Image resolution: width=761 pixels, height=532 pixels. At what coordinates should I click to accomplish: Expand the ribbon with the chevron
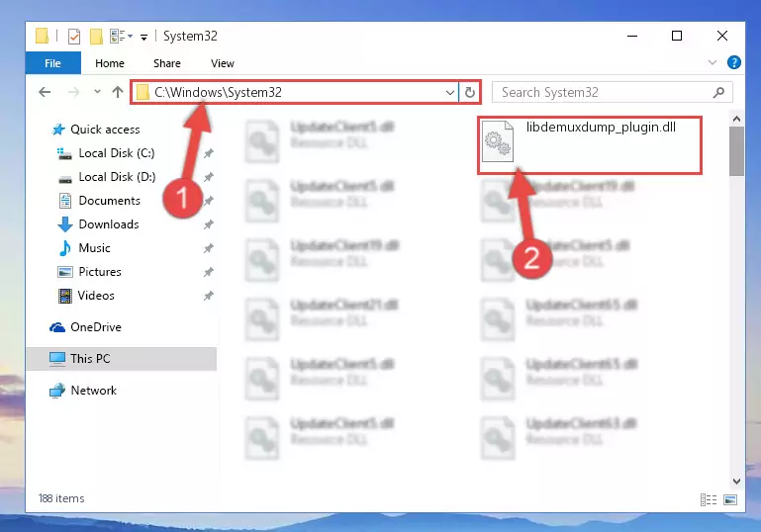[712, 62]
